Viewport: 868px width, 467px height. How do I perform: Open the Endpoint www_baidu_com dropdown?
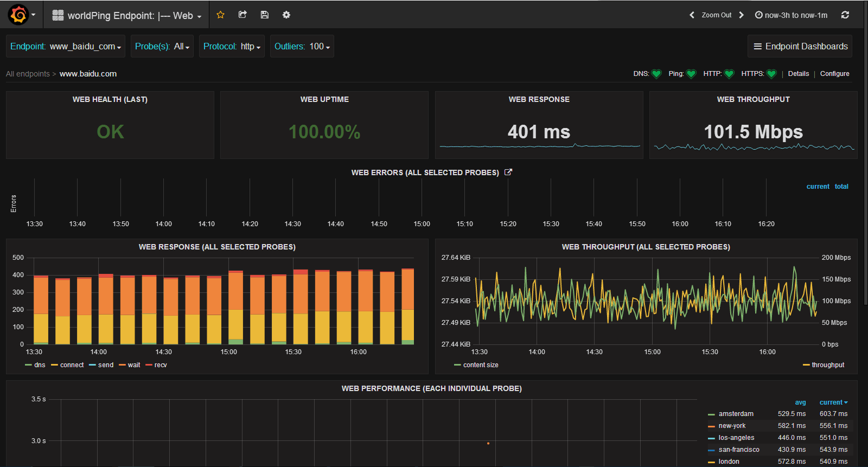coord(66,47)
